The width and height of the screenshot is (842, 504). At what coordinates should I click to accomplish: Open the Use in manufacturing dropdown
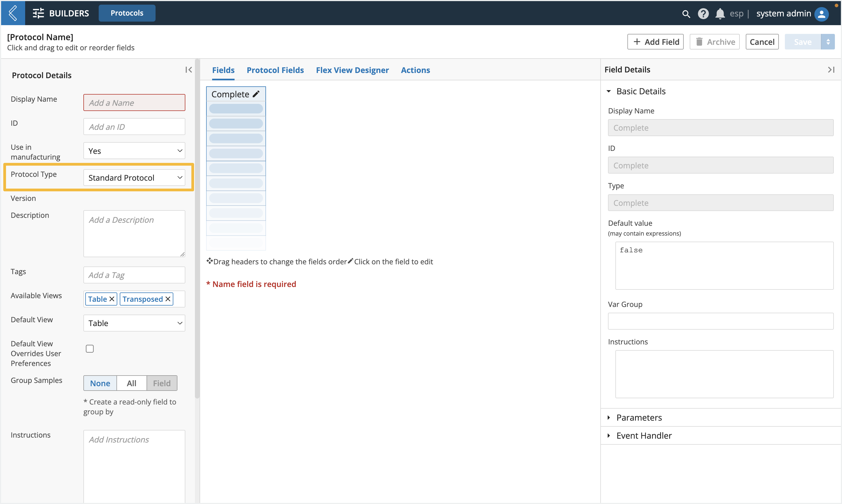(x=134, y=151)
